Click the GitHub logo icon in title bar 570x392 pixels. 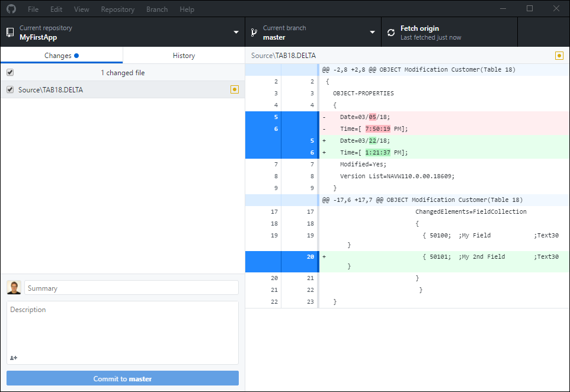click(11, 9)
